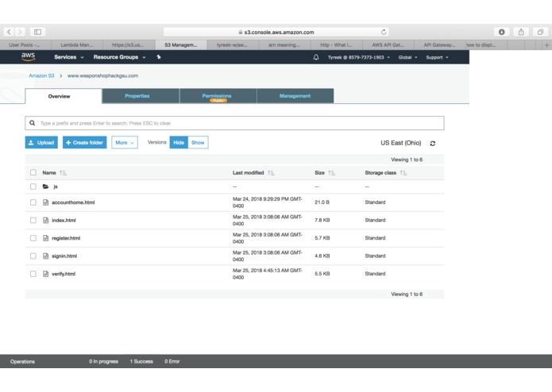This screenshot has width=552, height=392.
Task: Click the accounthome.html file icon
Action: click(x=46, y=202)
